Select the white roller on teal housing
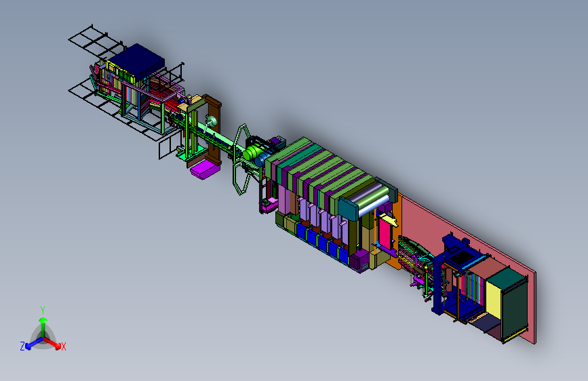Image resolution: width=588 pixels, height=381 pixels. 373,205
